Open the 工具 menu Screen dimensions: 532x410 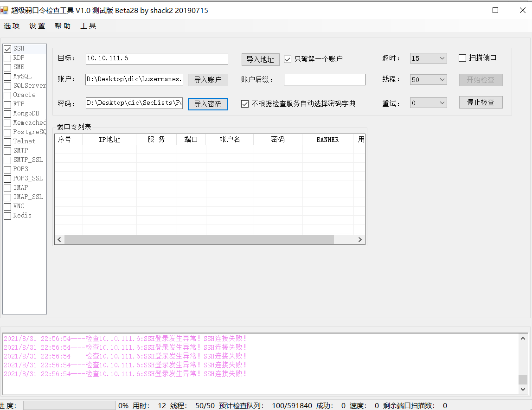[88, 26]
